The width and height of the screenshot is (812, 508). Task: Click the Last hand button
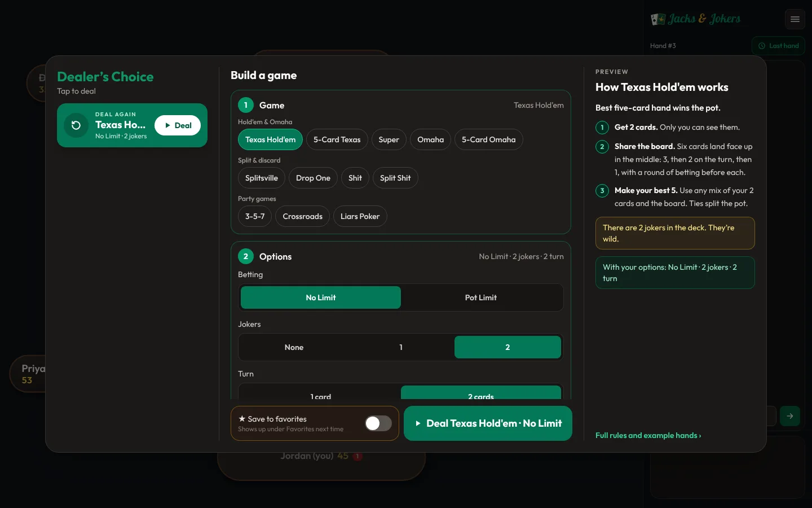(x=778, y=46)
